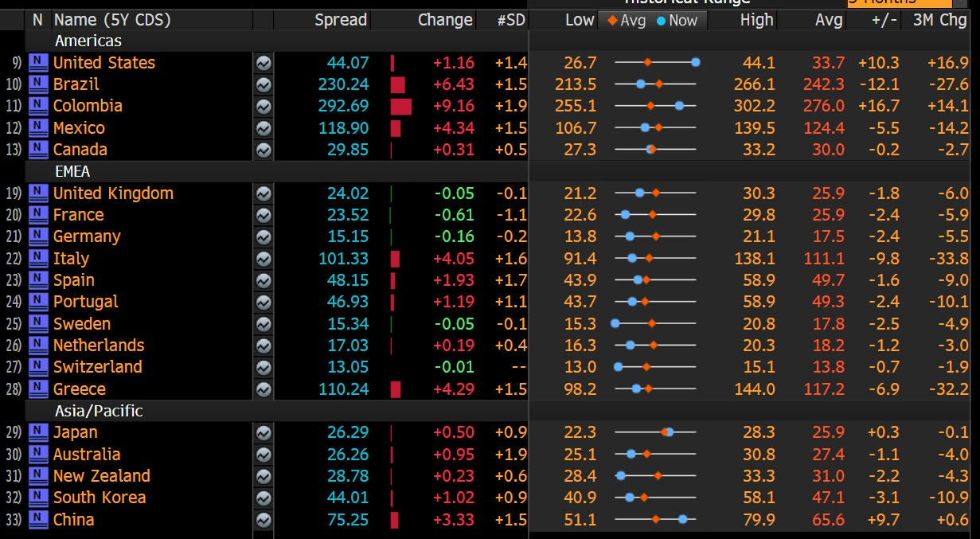Click row number 22) beside Italy
980x539 pixels.
(x=14, y=259)
